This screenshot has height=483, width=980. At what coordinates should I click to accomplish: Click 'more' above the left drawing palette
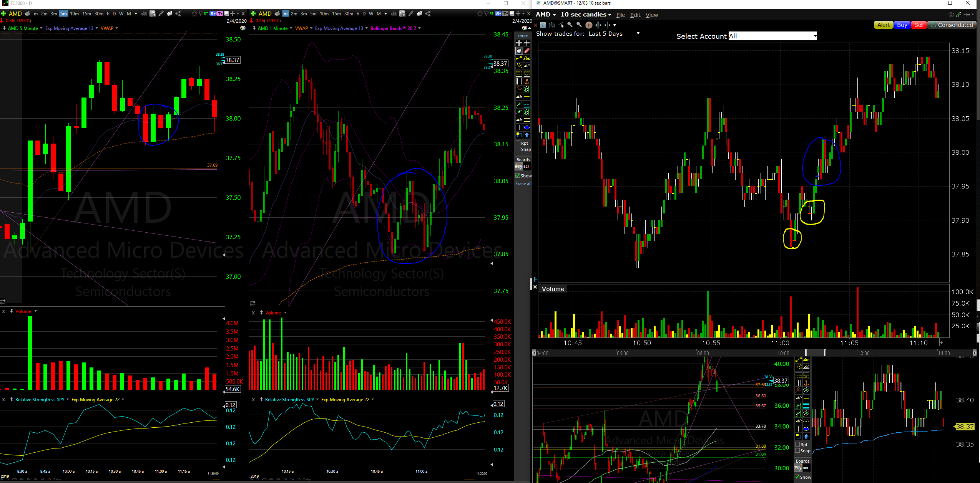click(x=523, y=36)
